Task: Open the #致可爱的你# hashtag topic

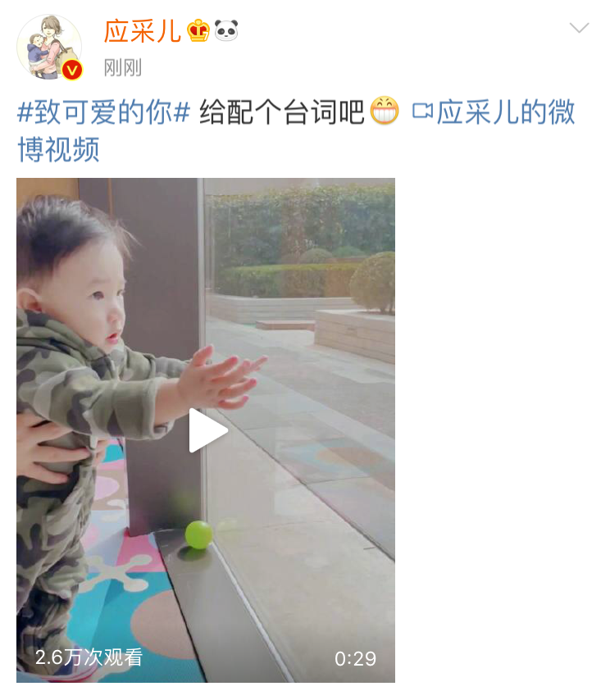Action: [x=103, y=112]
